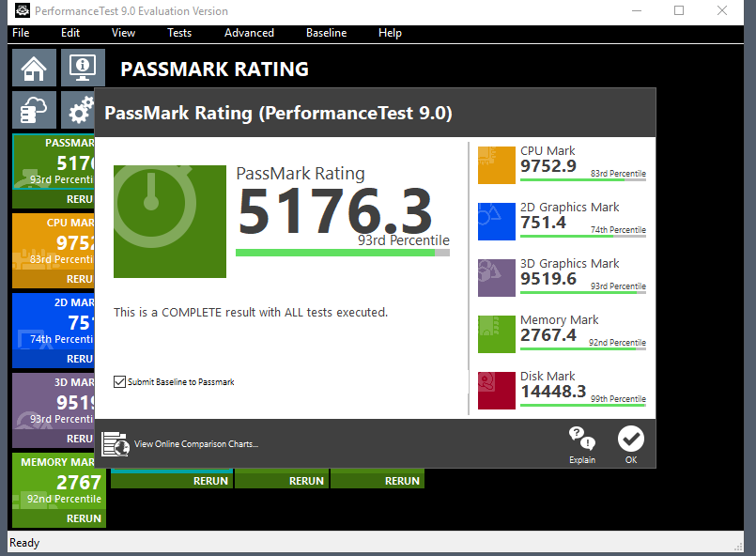Open the View menu
The image size is (756, 556).
tap(123, 33)
